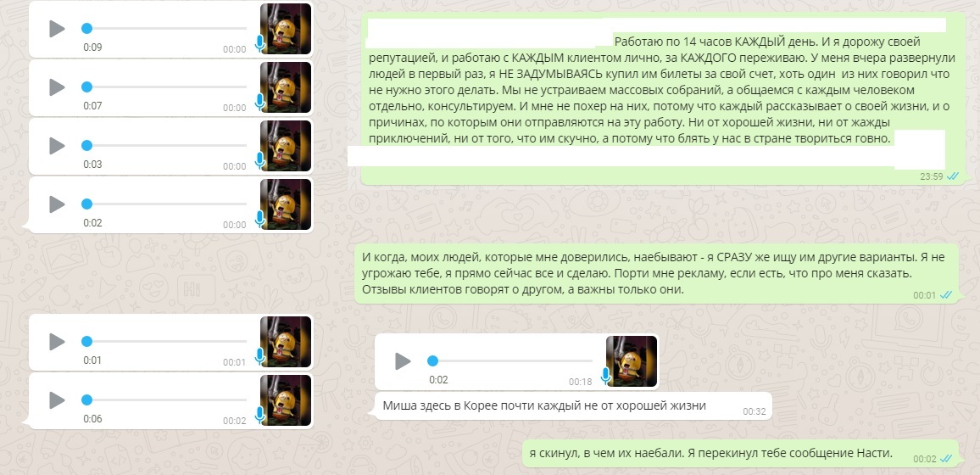Screen dimensions: 980x475
Task: Open the avatar on the 00:18 voice message
Action: 632,361
